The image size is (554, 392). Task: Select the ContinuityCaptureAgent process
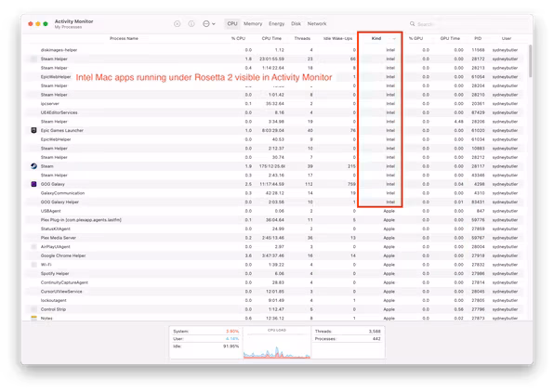tap(64, 282)
